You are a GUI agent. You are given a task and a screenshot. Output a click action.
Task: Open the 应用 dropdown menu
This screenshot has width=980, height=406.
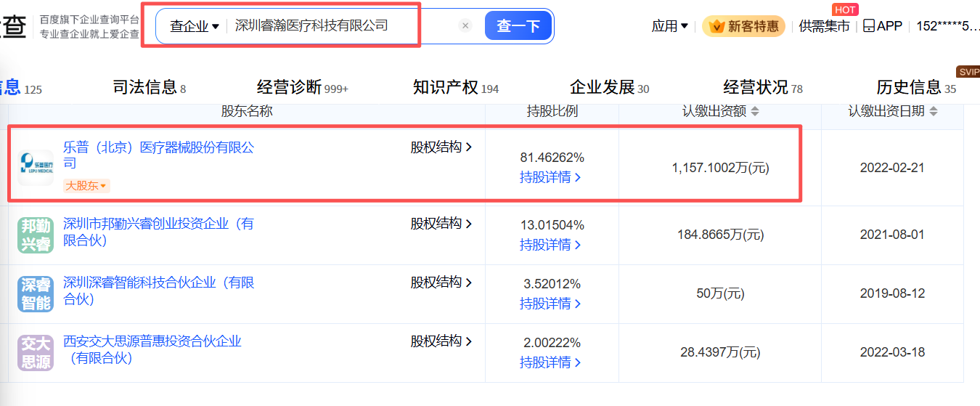(670, 26)
